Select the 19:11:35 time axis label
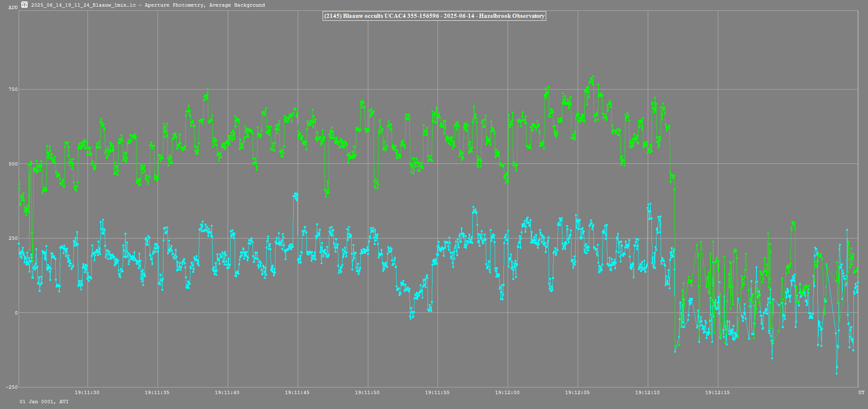Viewport: 868px width, 409px height. coord(157,392)
